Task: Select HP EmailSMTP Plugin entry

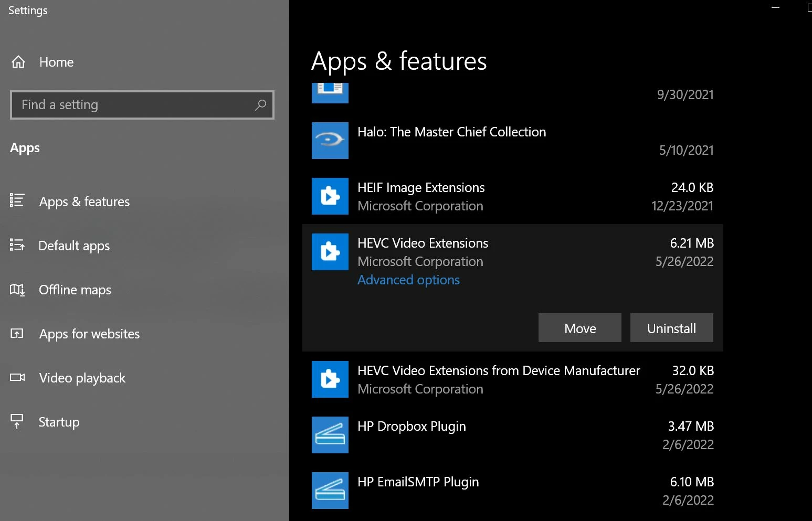Action: [513, 491]
